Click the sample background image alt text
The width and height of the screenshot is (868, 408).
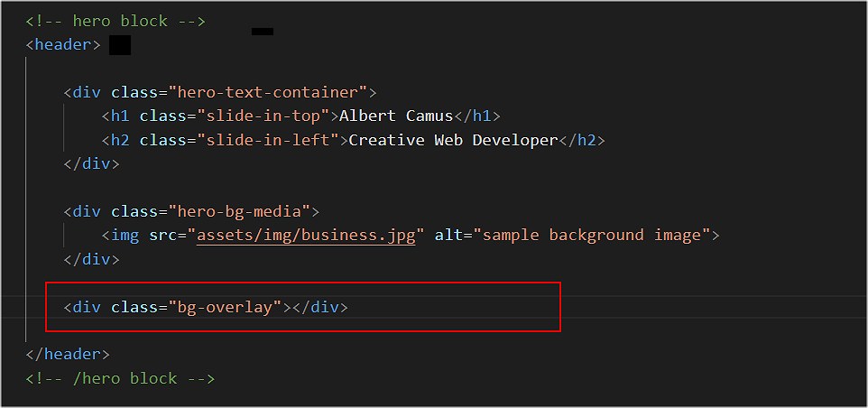[593, 236]
